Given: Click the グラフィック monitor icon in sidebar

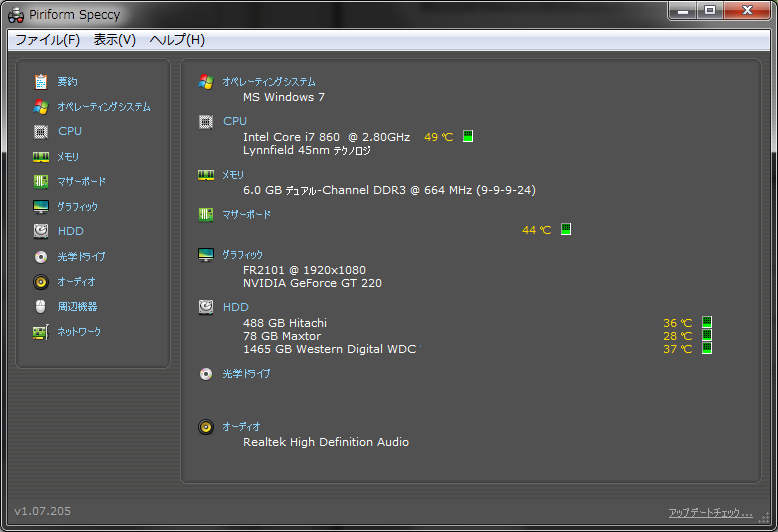Looking at the screenshot, I should 41,206.
